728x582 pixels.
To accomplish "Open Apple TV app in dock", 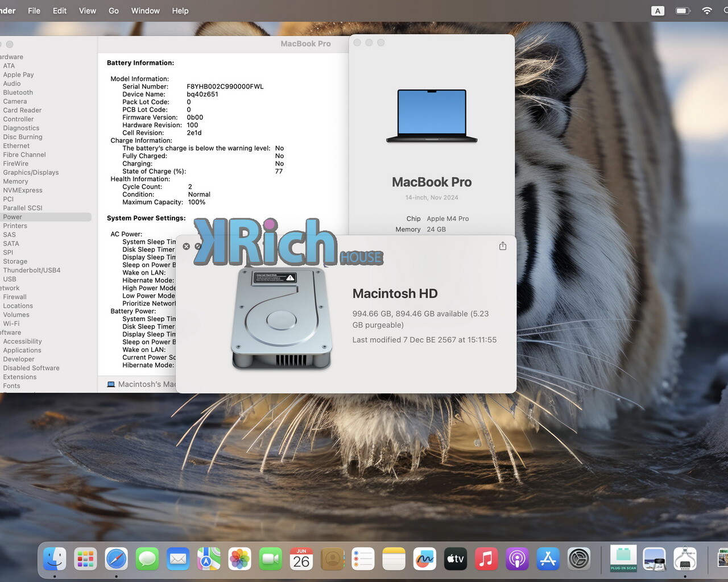I will click(456, 559).
